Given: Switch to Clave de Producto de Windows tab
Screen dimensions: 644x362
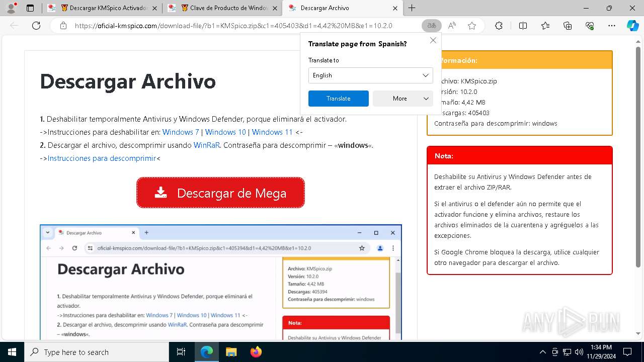Looking at the screenshot, I should click(223, 8).
